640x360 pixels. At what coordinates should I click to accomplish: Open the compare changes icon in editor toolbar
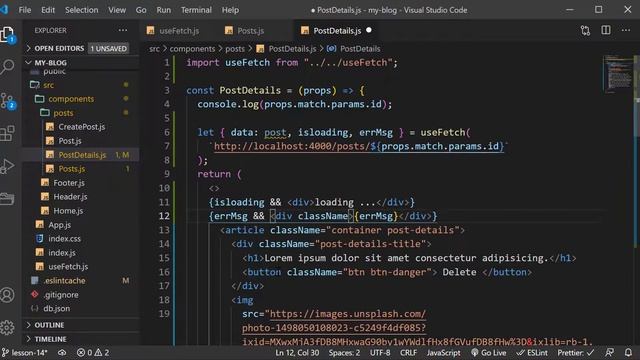[x=585, y=31]
